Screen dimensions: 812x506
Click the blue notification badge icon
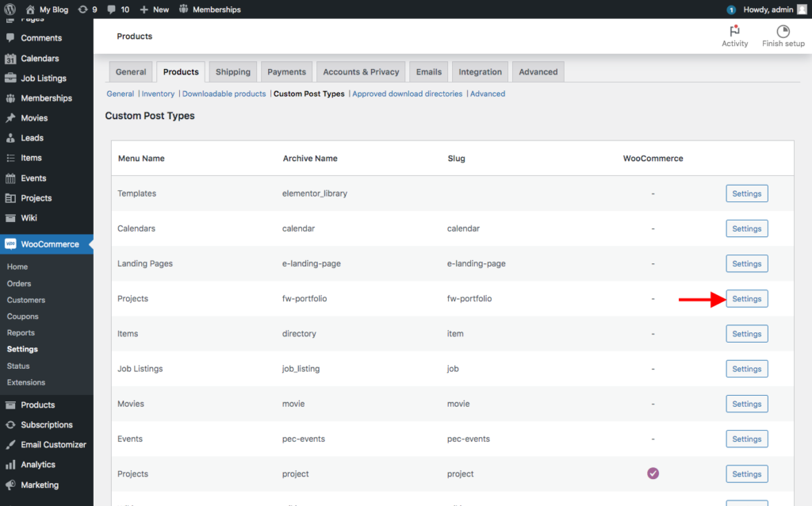pyautogui.click(x=731, y=10)
